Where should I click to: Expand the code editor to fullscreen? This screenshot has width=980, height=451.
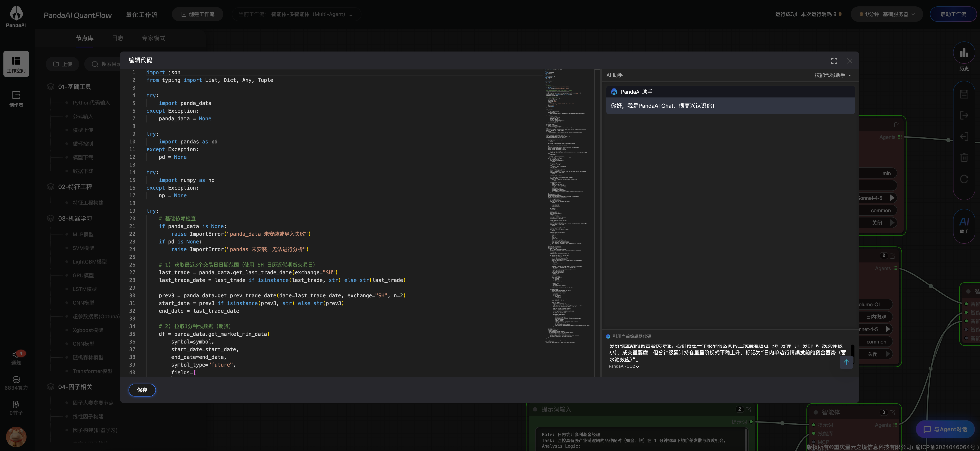[834, 61]
